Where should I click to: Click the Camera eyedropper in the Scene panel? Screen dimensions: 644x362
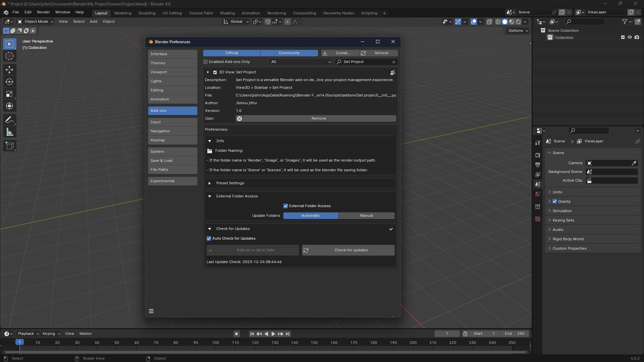634,163
